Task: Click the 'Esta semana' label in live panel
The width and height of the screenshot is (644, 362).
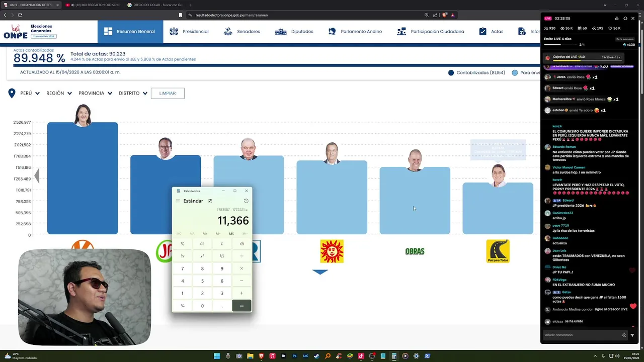Action: (x=625, y=39)
